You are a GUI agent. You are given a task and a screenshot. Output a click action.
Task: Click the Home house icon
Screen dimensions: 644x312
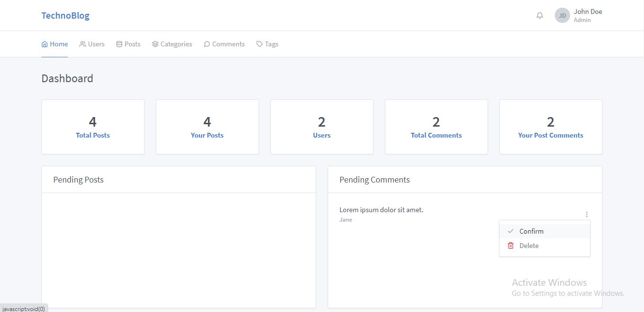click(x=45, y=44)
